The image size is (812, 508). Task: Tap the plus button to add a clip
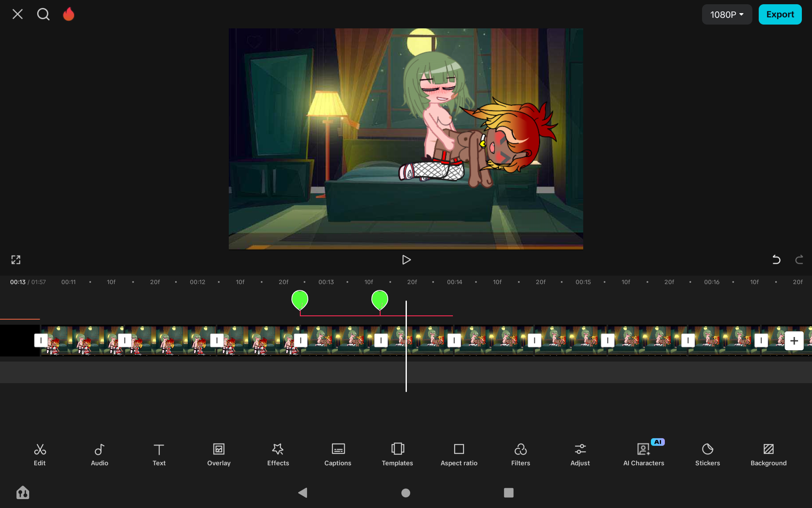[794, 340]
